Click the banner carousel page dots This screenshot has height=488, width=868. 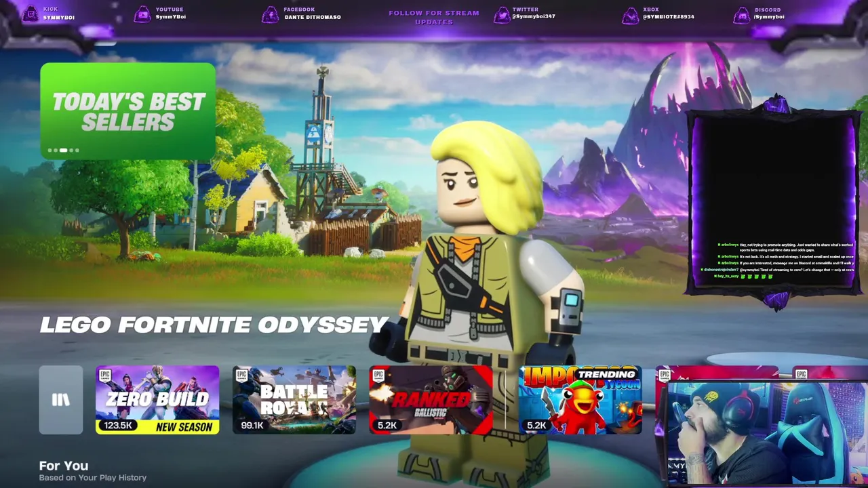pos(63,150)
